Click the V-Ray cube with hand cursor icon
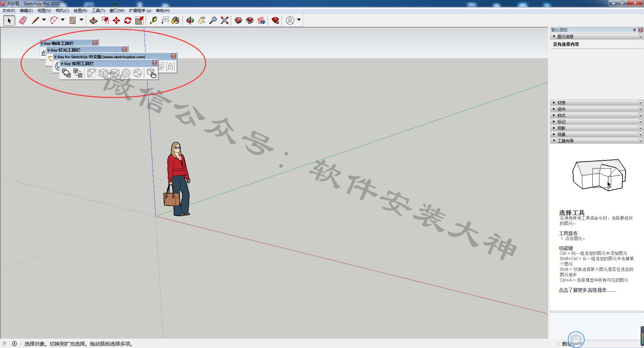The image size is (644, 348). point(151,73)
